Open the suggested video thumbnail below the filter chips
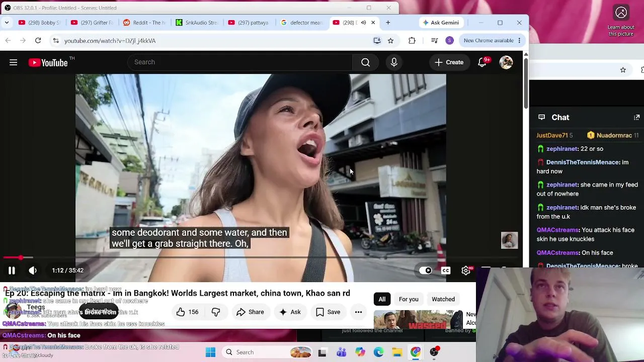 418,320
